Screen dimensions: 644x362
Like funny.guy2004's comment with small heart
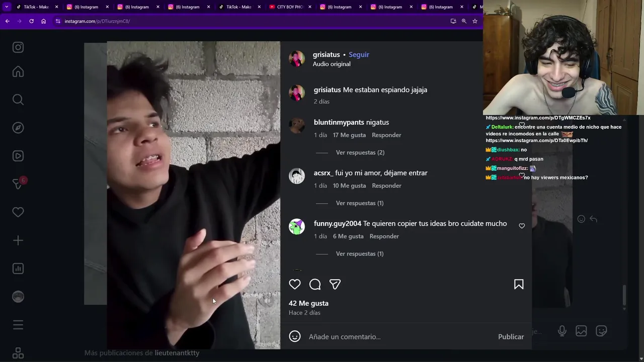pos(522,226)
